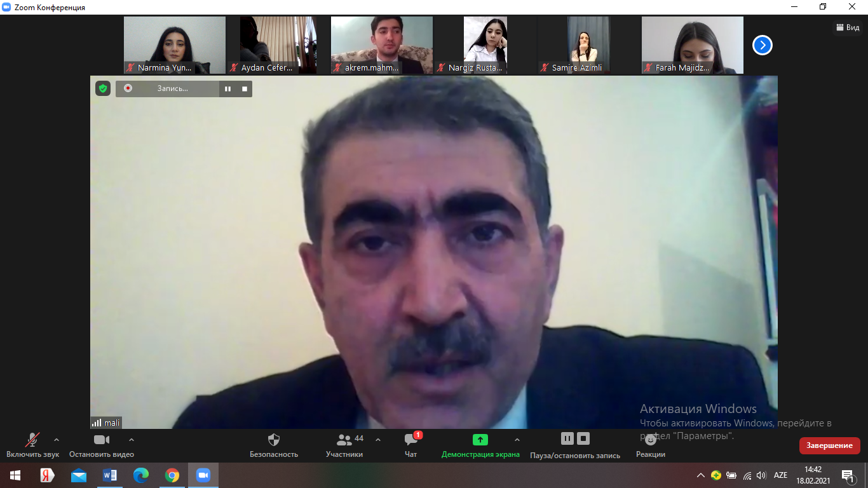This screenshot has width=868, height=488.
Task: Expand the arrow next to Участники
Action: pos(378,440)
